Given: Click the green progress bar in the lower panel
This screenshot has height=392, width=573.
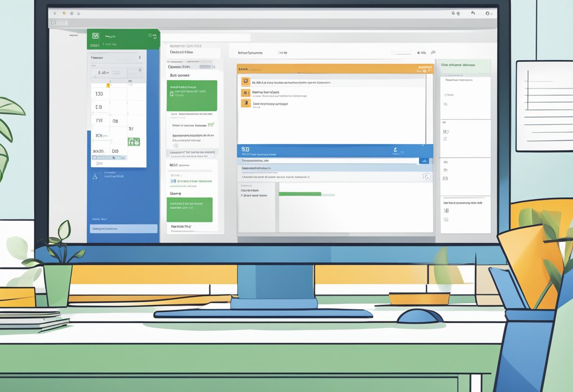Looking at the screenshot, I should (x=300, y=194).
